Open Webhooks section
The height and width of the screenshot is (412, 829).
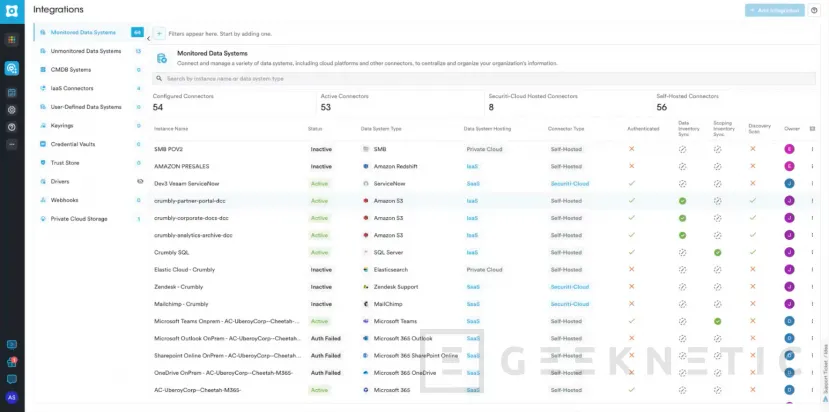tap(65, 200)
